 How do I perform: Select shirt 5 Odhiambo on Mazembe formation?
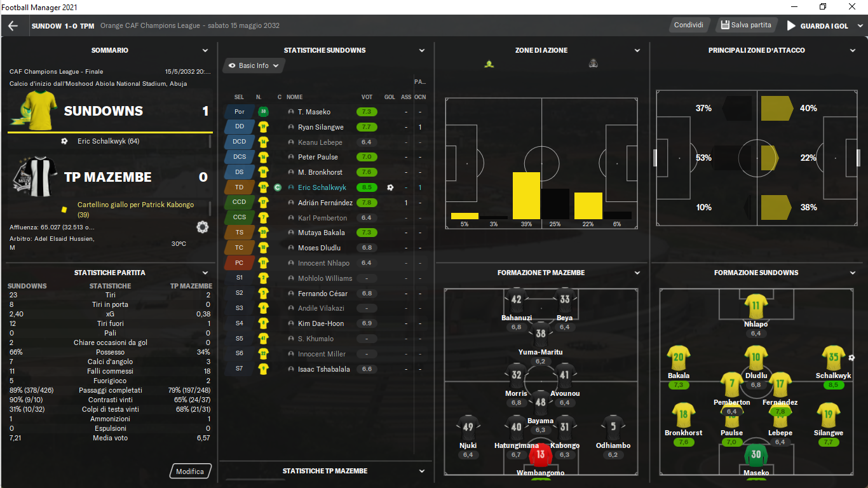613,427
